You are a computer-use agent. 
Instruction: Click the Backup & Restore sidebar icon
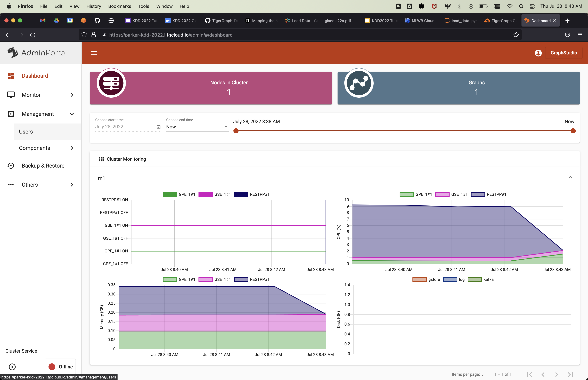[11, 166]
